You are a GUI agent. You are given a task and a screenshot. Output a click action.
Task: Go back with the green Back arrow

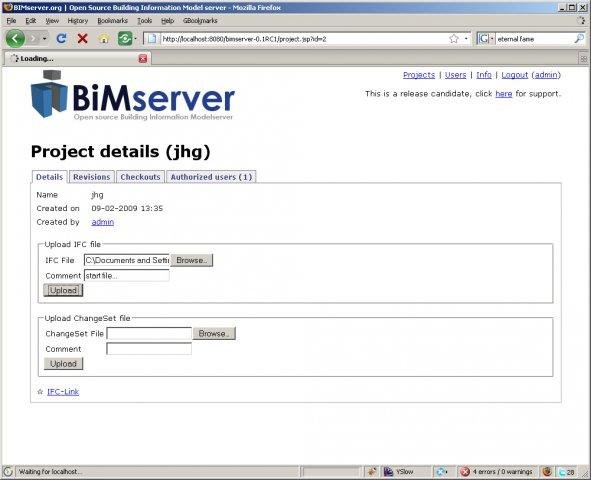click(x=15, y=38)
